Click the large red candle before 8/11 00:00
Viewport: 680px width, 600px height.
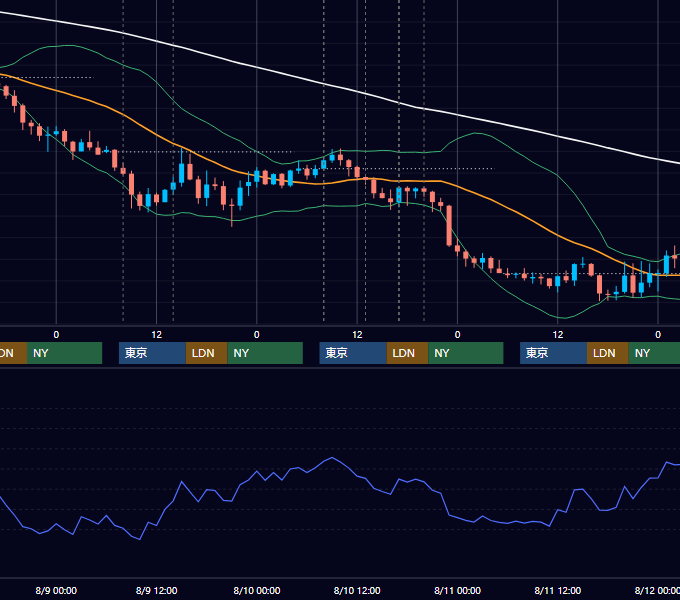449,226
